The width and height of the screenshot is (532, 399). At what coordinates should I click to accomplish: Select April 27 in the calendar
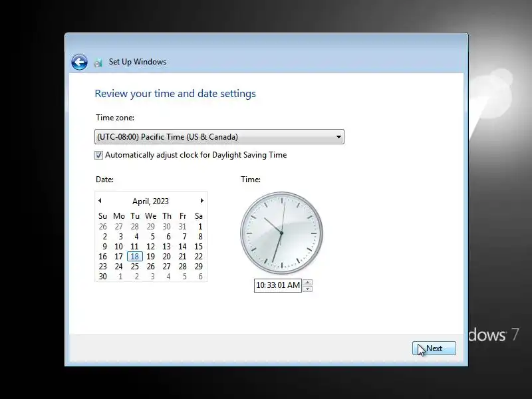(x=167, y=267)
